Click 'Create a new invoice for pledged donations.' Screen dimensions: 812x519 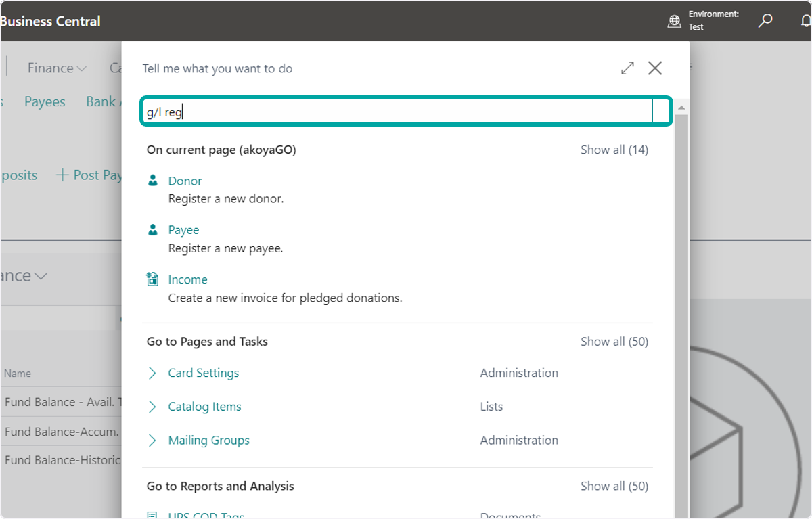click(x=285, y=298)
